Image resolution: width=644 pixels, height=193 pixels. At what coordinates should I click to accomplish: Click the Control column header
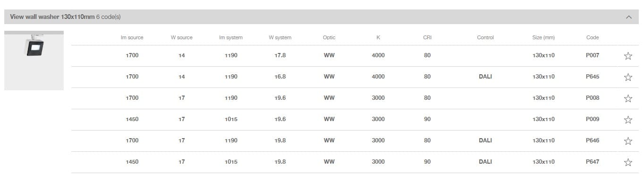point(485,37)
